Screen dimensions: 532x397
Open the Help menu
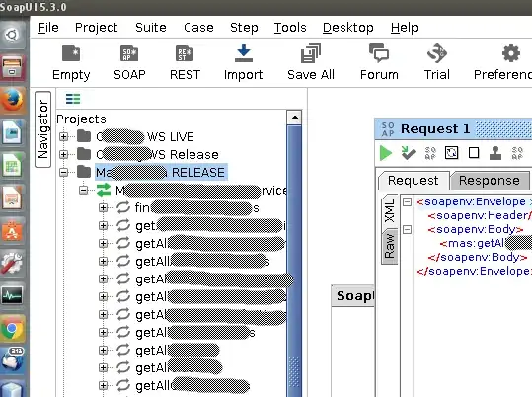coord(404,28)
